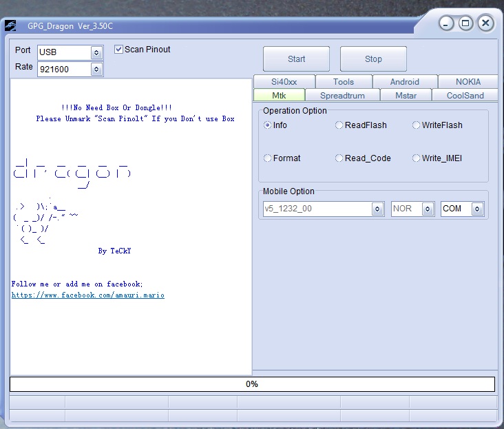Click the 'Follow me or add me' line
The width and height of the screenshot is (504, 429).
coord(77,284)
